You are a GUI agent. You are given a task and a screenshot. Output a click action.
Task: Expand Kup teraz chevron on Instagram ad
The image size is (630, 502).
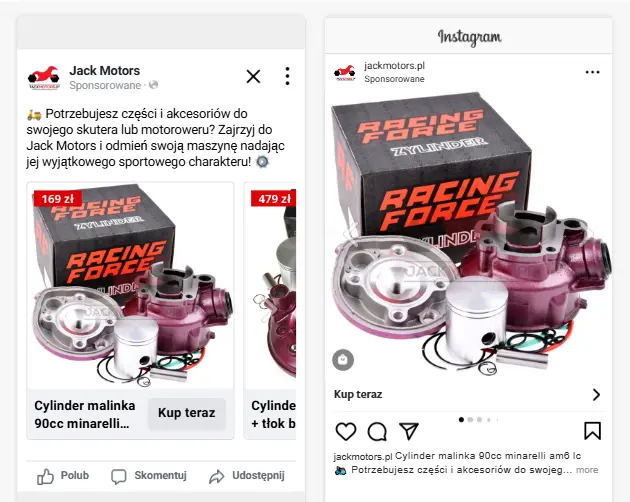pyautogui.click(x=597, y=395)
